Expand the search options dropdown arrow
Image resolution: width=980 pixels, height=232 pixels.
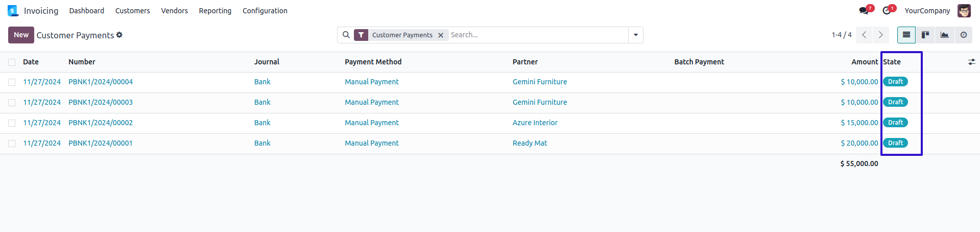[x=636, y=35]
